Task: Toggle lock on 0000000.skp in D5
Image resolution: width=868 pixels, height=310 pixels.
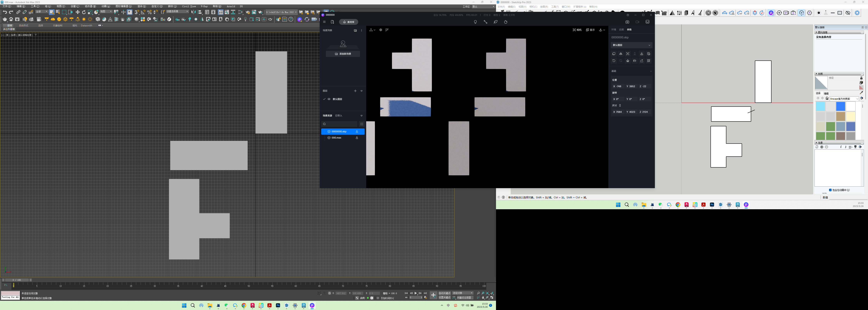Action: click(x=357, y=131)
